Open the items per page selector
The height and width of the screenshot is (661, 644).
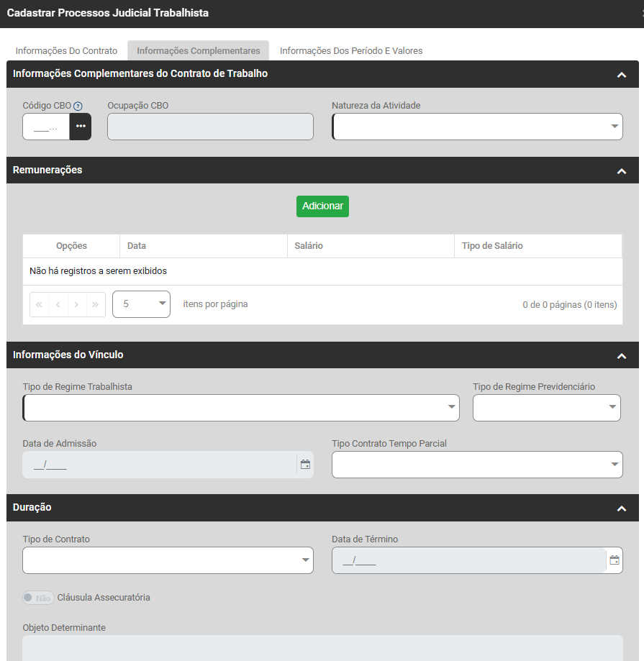[141, 304]
